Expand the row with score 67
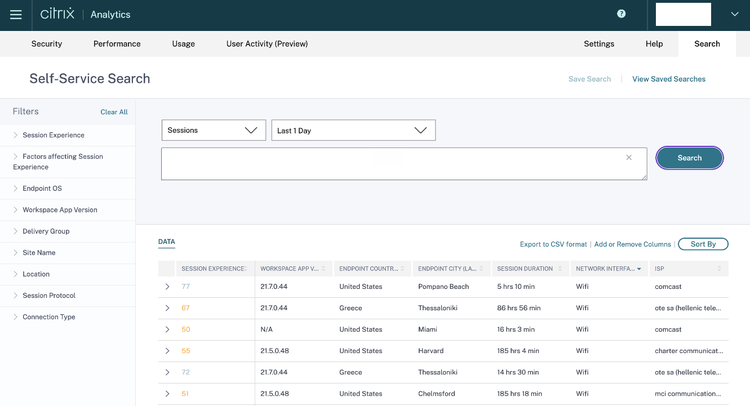The height and width of the screenshot is (406, 750). tap(167, 308)
